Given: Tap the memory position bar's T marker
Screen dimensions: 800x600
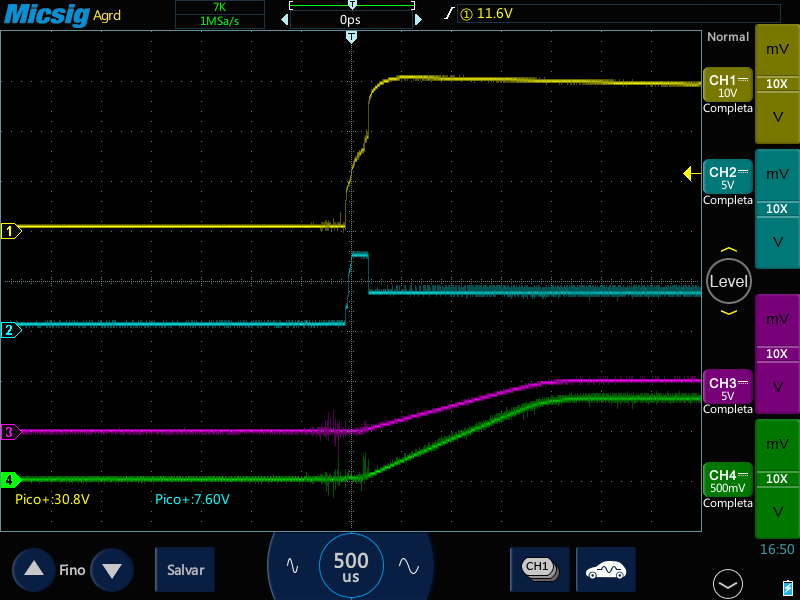Looking at the screenshot, I should (x=352, y=5).
